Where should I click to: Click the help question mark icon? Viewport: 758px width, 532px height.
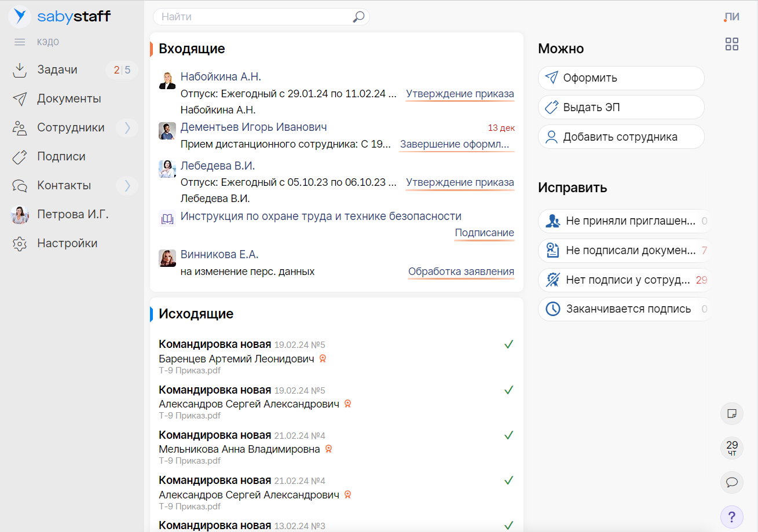pos(732,517)
